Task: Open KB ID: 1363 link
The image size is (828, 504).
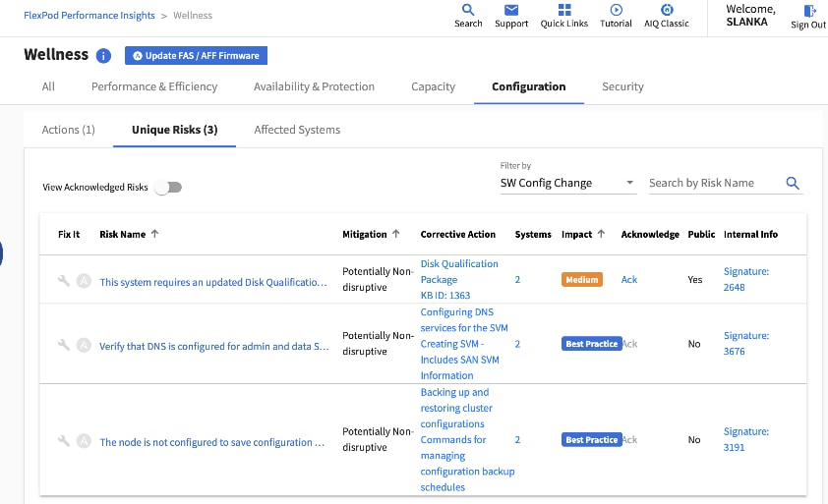Action: (x=445, y=296)
